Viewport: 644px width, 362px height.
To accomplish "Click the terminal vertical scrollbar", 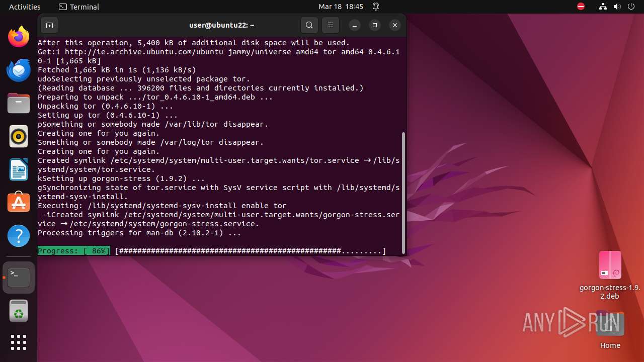I will 403,192.
